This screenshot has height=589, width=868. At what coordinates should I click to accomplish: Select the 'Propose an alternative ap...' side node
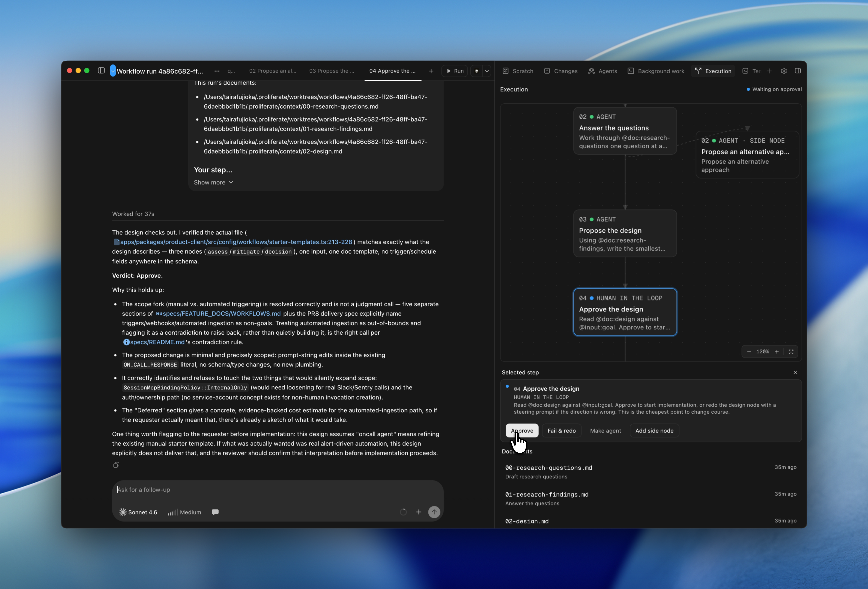747,155
